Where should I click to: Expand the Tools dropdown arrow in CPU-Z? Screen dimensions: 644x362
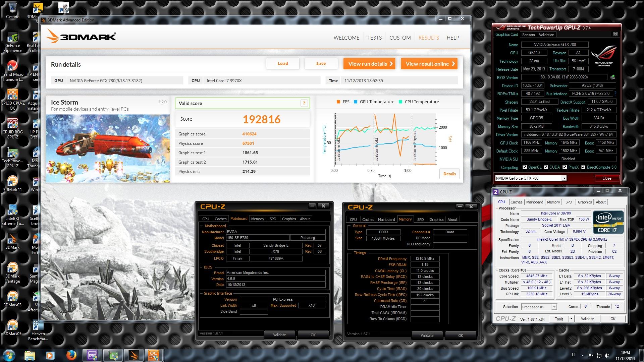pos(571,319)
